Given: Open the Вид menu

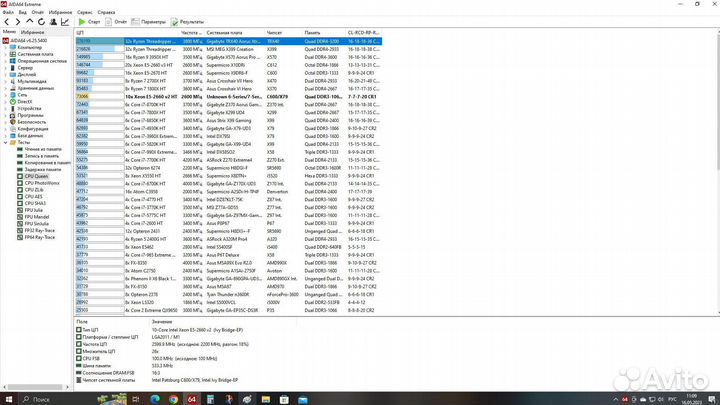Looking at the screenshot, I should coord(22,12).
